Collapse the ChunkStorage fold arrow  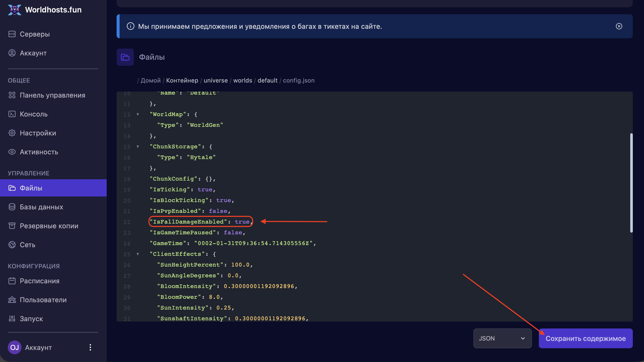138,147
